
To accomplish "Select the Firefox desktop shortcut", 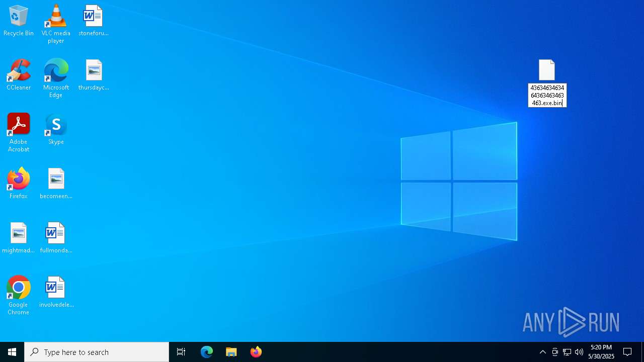I will pos(19,183).
